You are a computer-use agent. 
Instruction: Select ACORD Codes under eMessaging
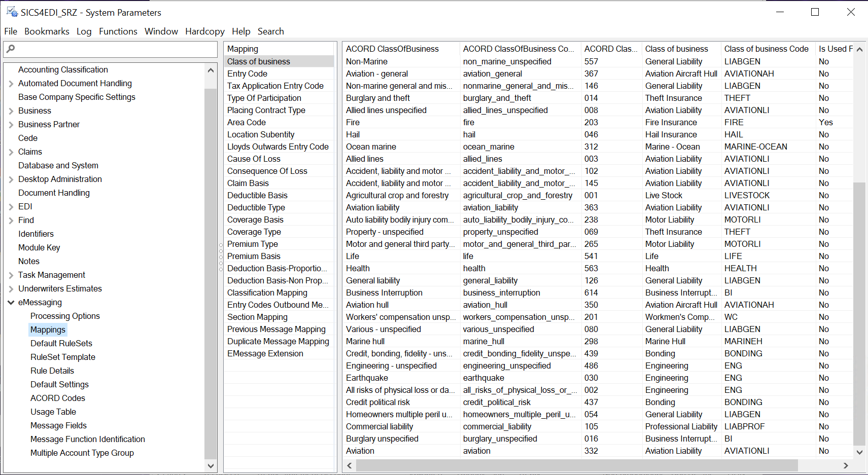click(x=57, y=398)
